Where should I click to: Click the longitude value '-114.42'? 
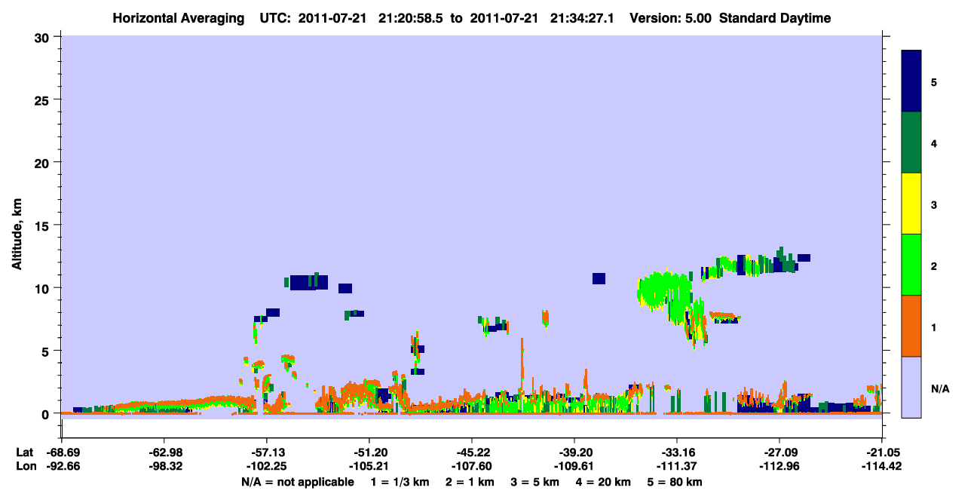(x=881, y=466)
